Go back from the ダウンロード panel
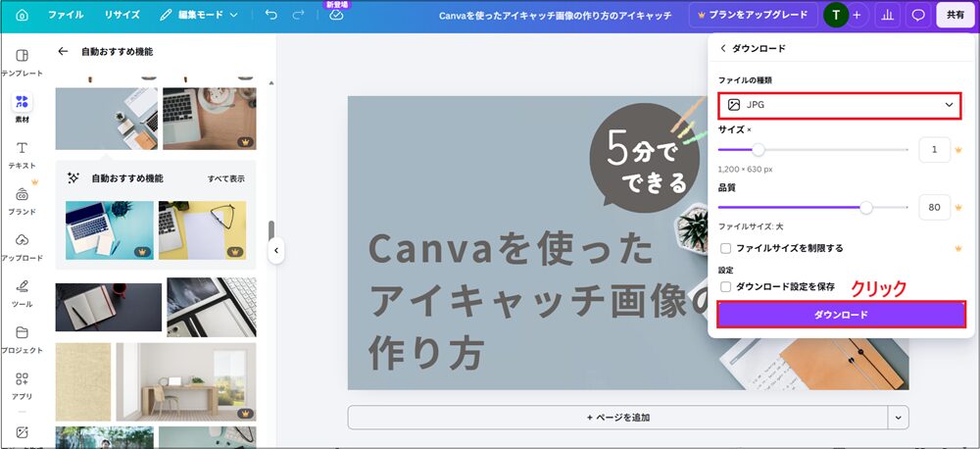980x449 pixels. coord(723,48)
